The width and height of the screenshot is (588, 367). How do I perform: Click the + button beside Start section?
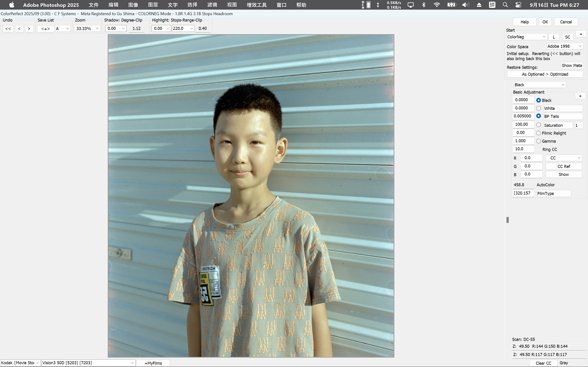[x=581, y=34]
